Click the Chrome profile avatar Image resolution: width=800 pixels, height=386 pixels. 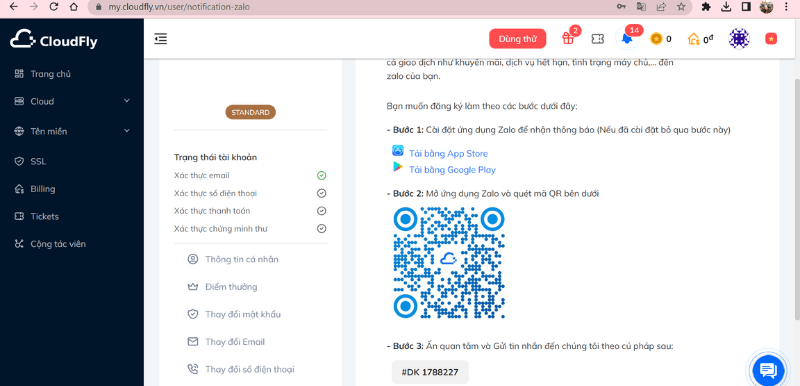[x=766, y=7]
